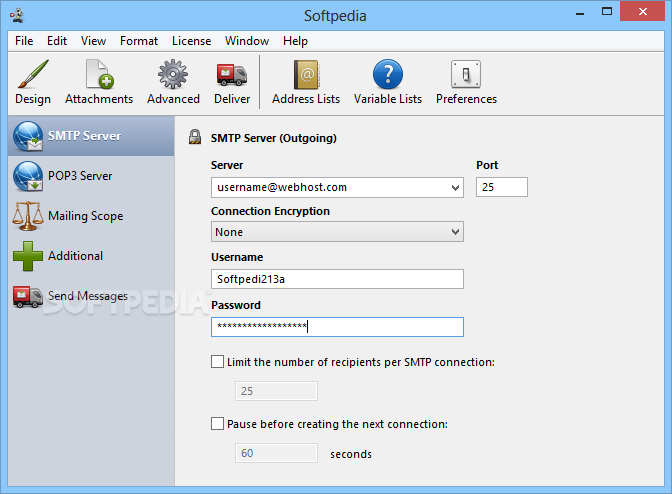Open the Format menu
Viewport: 672px width, 494px height.
pos(139,41)
